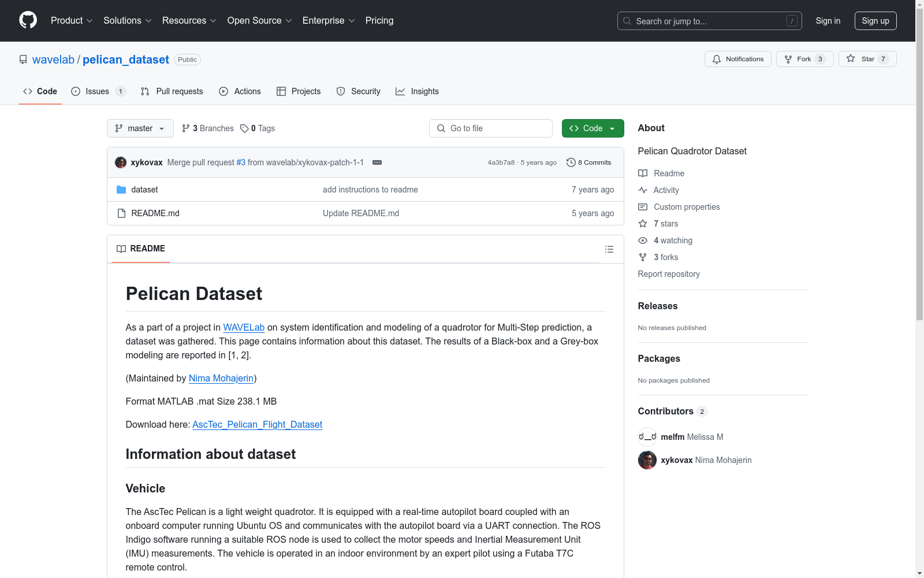
Task: Open the Packages heading link
Action: pyautogui.click(x=659, y=358)
